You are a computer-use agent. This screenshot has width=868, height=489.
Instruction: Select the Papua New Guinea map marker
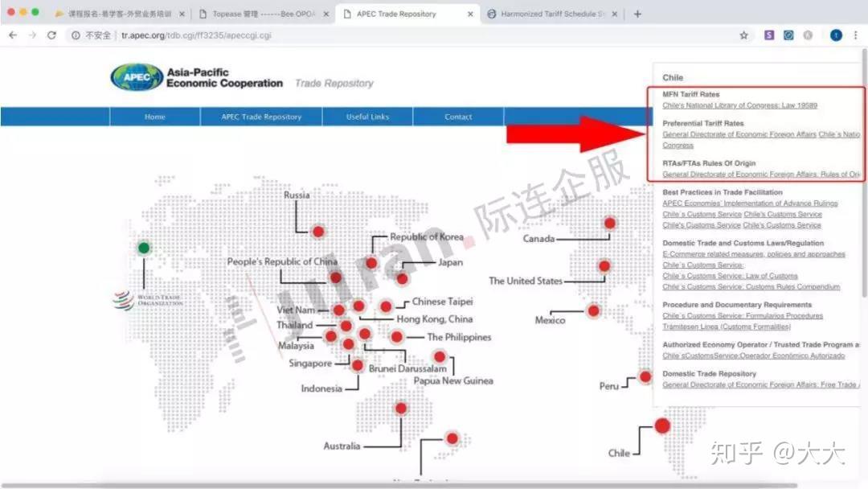[440, 356]
